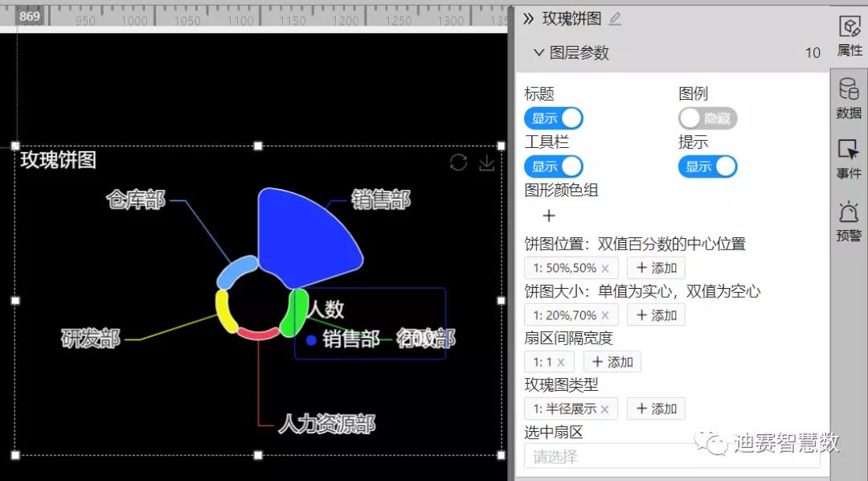This screenshot has height=481, width=868.
Task: Open the 属性 properties tab
Action: [849, 36]
